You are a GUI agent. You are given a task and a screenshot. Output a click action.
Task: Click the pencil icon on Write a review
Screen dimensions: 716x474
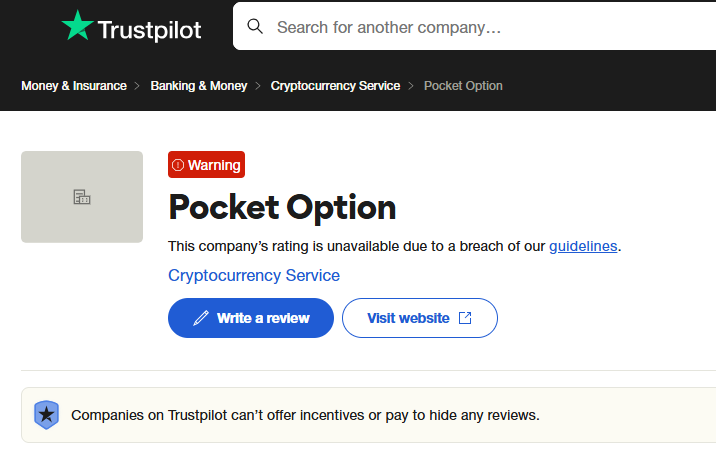[201, 318]
